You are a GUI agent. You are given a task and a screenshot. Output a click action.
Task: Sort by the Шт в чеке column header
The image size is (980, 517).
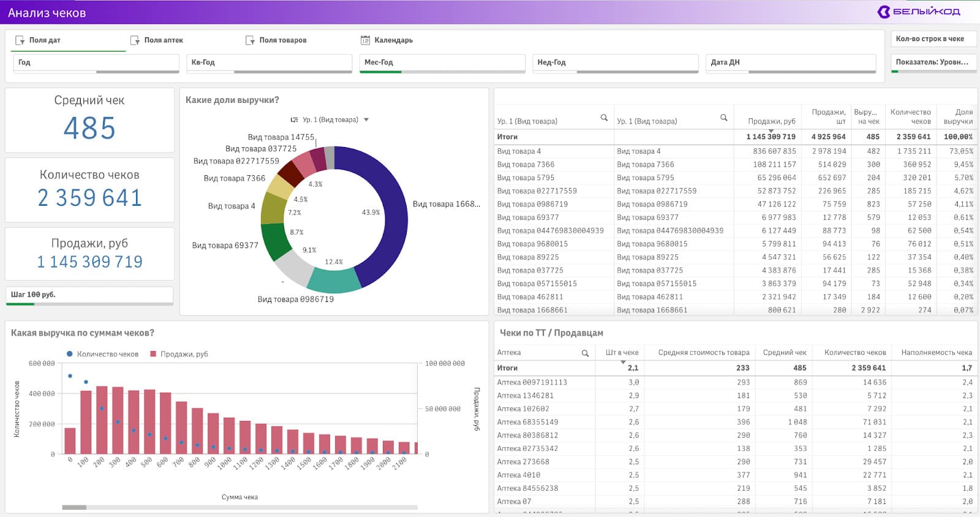(622, 353)
